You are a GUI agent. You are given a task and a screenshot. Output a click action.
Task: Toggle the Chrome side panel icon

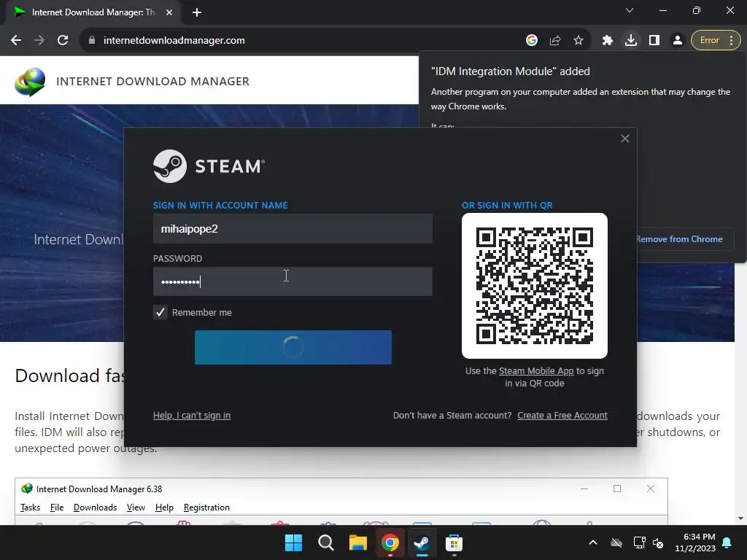(x=654, y=41)
